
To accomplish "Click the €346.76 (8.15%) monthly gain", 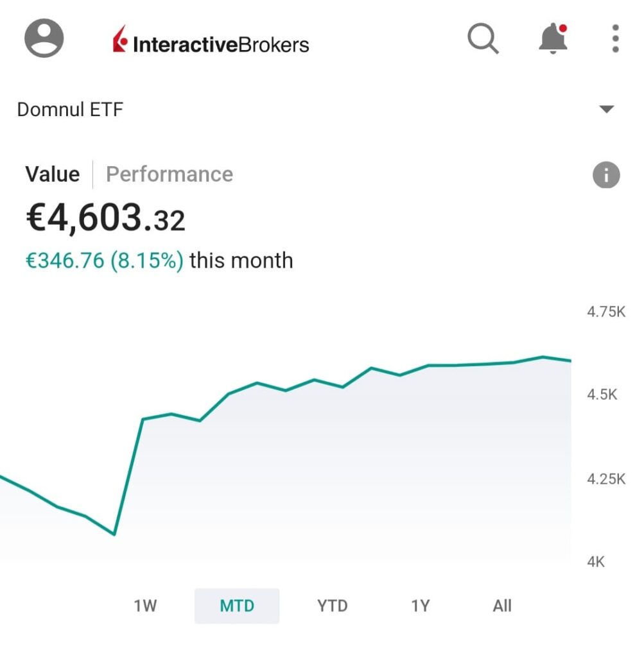I will tap(104, 260).
